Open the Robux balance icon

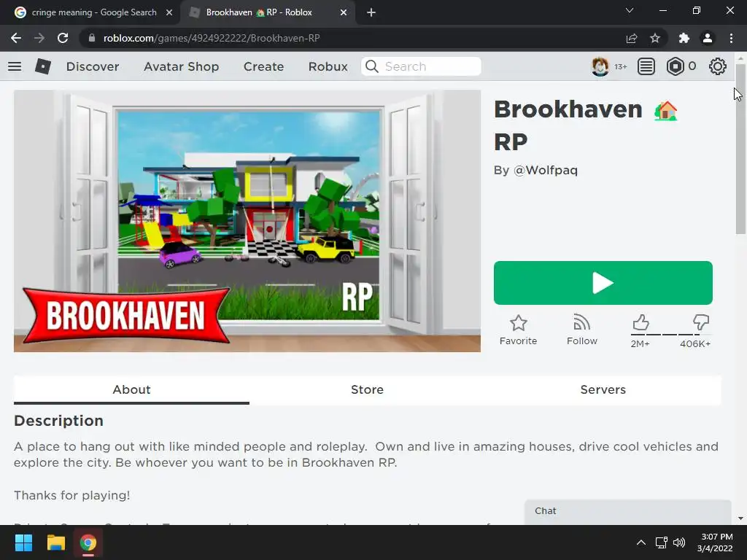click(675, 66)
